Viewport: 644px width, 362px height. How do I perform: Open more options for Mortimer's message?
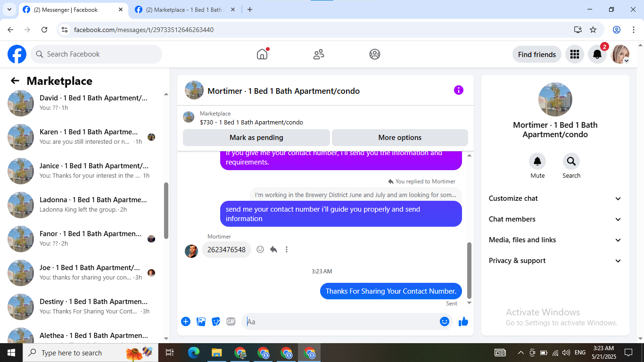[x=287, y=249]
